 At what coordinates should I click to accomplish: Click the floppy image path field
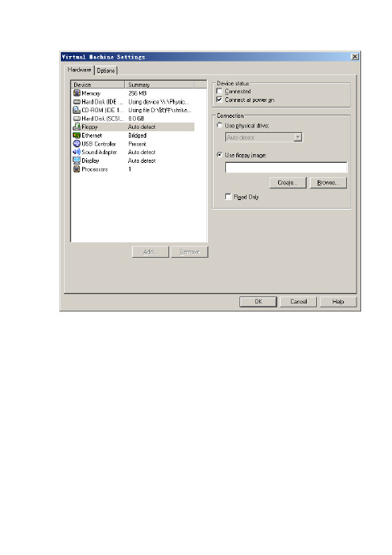tap(286, 168)
